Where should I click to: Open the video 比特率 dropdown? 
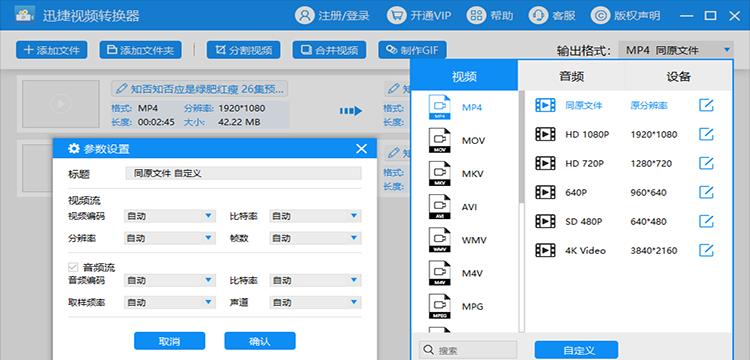click(x=315, y=216)
